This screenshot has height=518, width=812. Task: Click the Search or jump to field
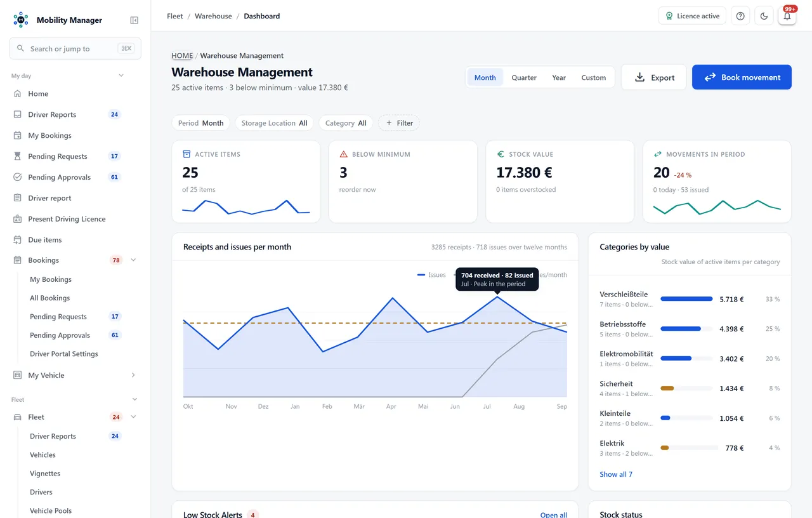75,49
